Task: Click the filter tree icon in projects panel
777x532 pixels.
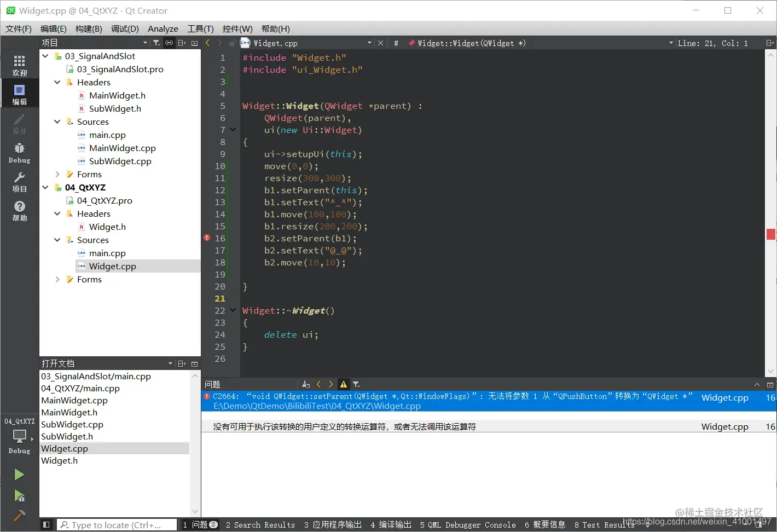Action: pyautogui.click(x=156, y=43)
